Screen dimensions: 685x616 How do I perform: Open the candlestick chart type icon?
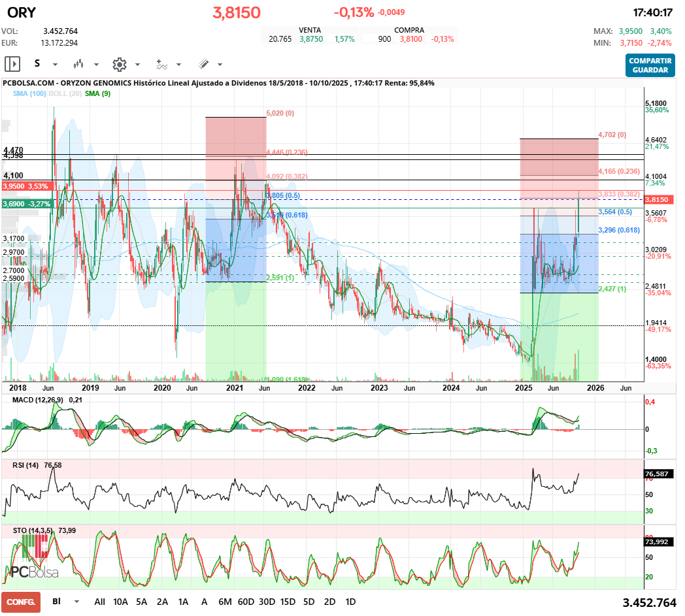point(78,64)
